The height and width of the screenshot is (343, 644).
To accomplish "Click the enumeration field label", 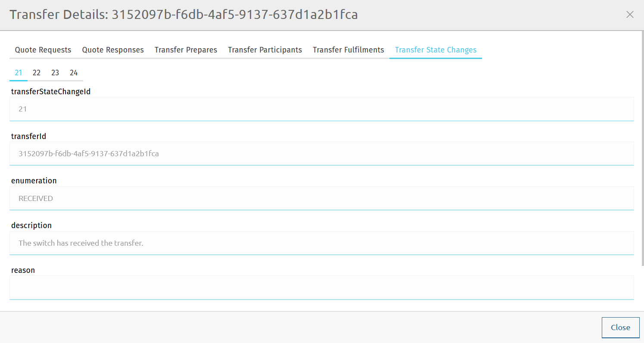I will pos(34,181).
